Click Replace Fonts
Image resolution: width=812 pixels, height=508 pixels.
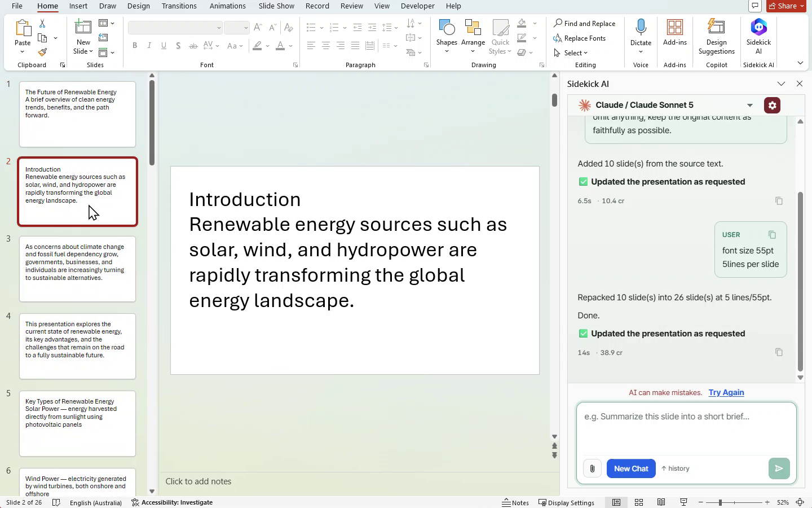click(x=580, y=38)
